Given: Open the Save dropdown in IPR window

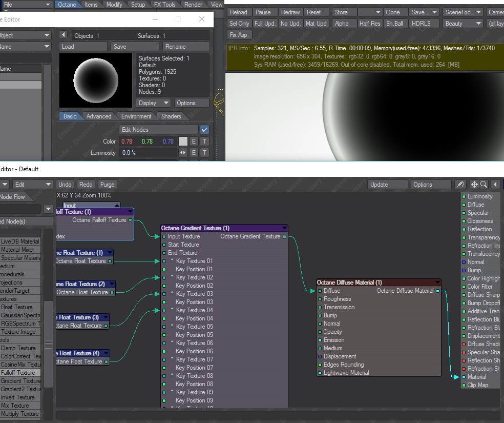Looking at the screenshot, I should click(424, 12).
